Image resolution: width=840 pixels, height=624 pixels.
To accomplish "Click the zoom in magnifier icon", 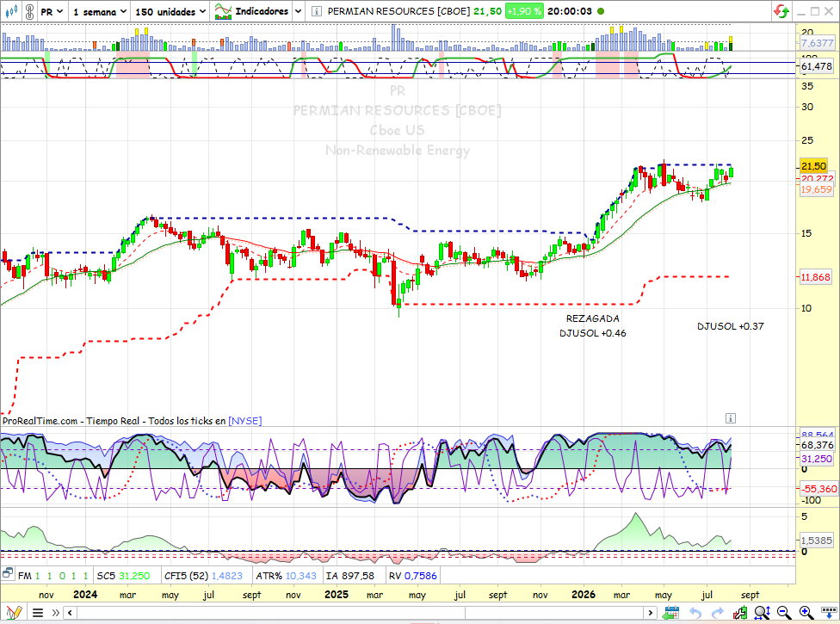I will 806,612.
